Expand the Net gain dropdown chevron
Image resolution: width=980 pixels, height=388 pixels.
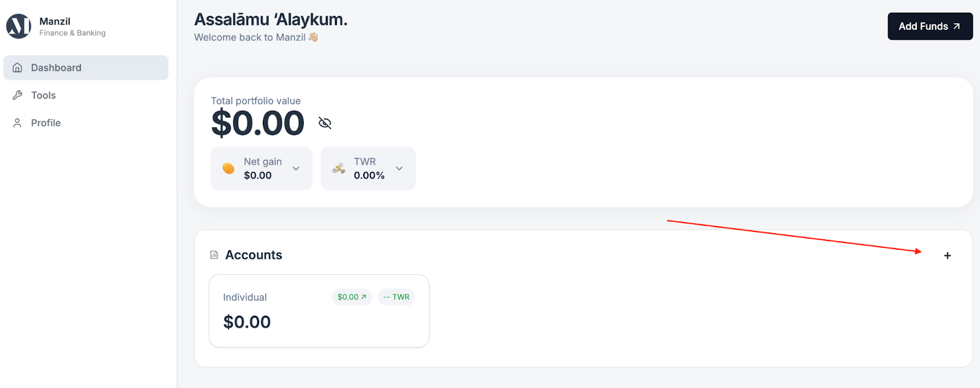(296, 168)
